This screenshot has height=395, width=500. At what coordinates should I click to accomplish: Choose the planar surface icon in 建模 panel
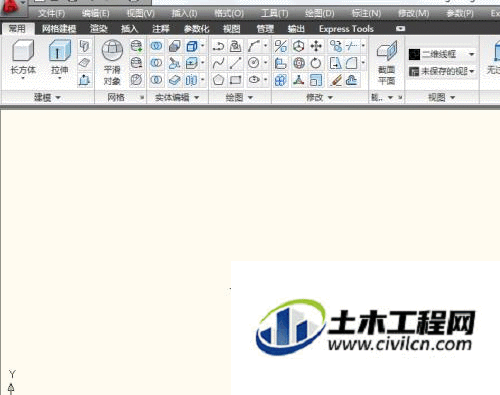(x=85, y=63)
